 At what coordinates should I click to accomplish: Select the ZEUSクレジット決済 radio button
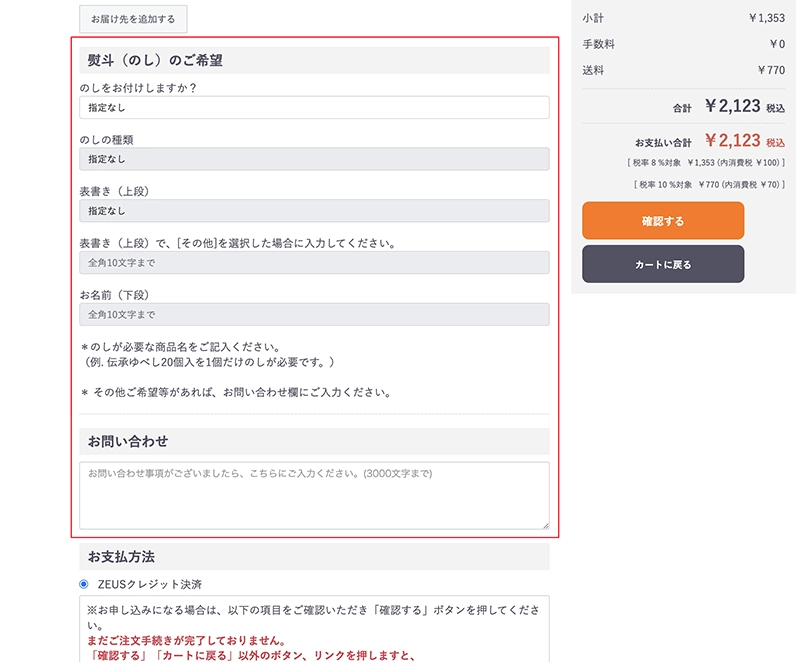[85, 584]
